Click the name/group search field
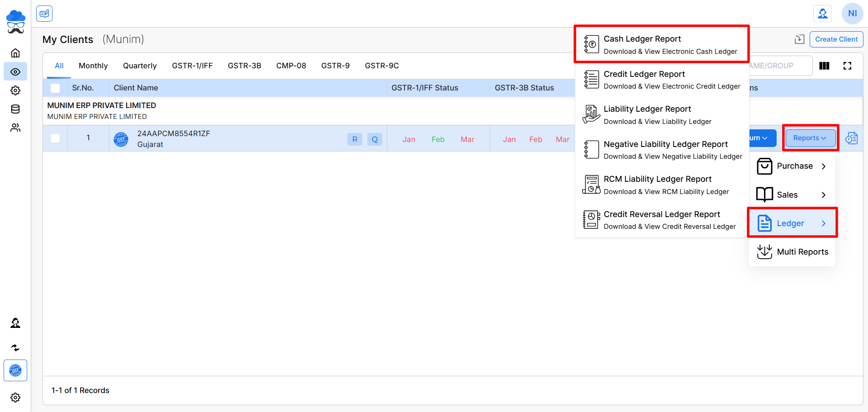 779,66
